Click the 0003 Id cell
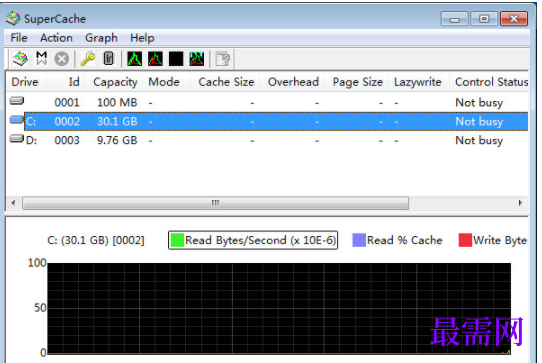542x363 pixels. pos(67,141)
